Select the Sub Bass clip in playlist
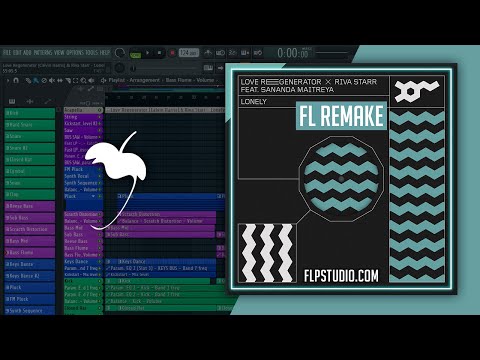 (x=160, y=235)
